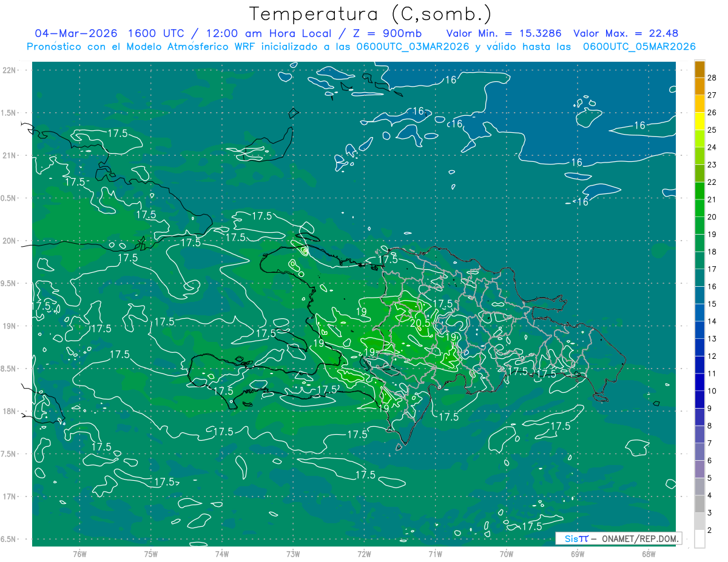Screen dimensions: 728x562
Task: Click the '2' colorbar scale value
Action: click(x=710, y=530)
